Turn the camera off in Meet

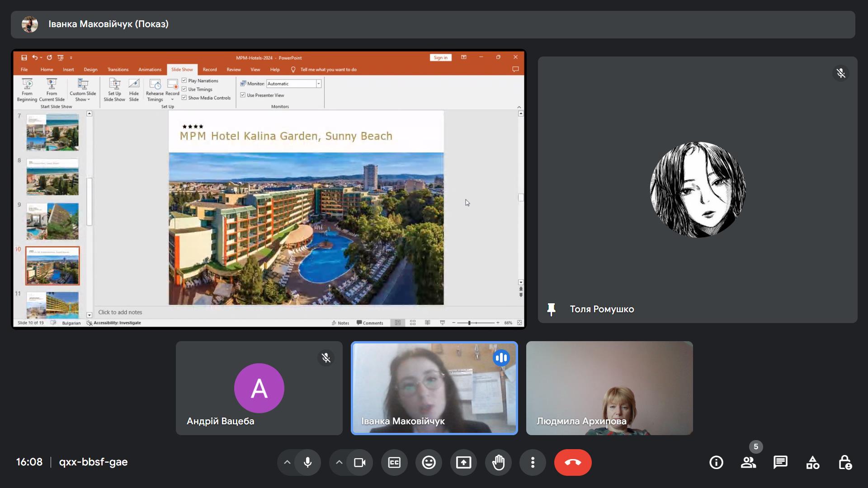pyautogui.click(x=360, y=462)
